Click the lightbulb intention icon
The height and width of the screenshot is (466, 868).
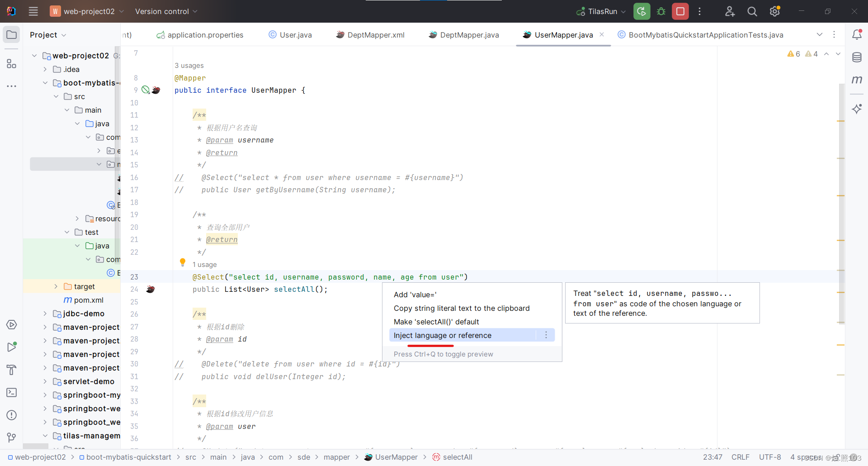(183, 262)
